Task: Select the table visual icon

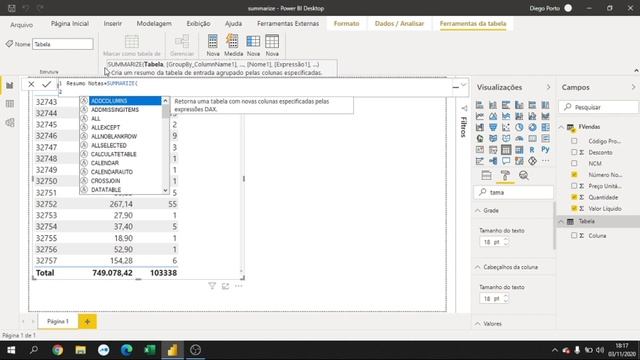Action: pyautogui.click(x=506, y=150)
